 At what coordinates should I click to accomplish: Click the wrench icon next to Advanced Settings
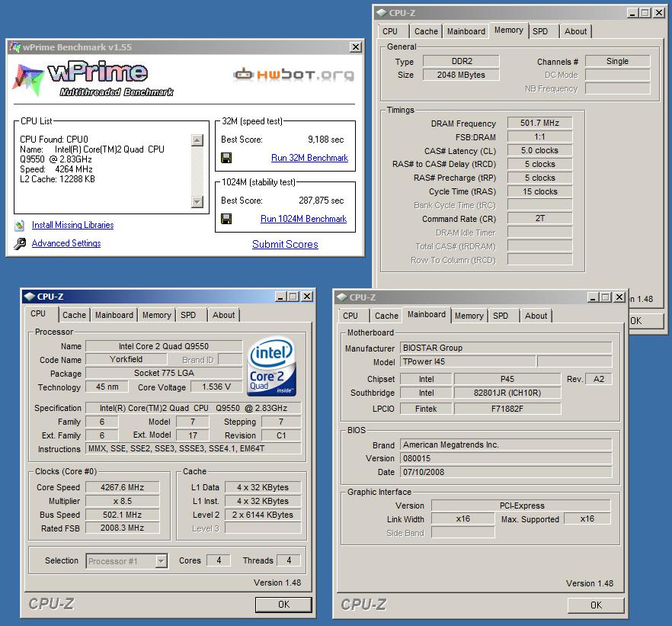pyautogui.click(x=20, y=243)
